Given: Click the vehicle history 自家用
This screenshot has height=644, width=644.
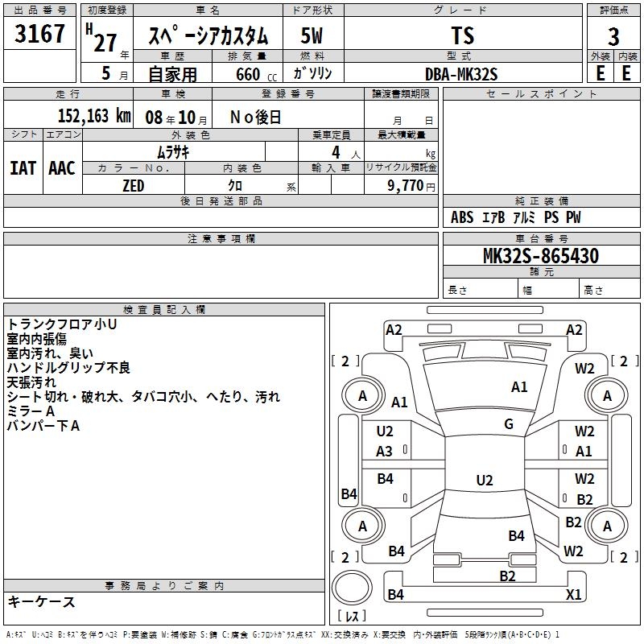Looking at the screenshot, I should (172, 74).
